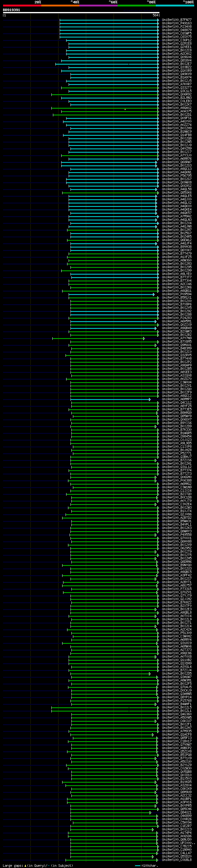Select label UniRef100_B1NWI9
Screen dimensions: 197x868
[177, 132]
